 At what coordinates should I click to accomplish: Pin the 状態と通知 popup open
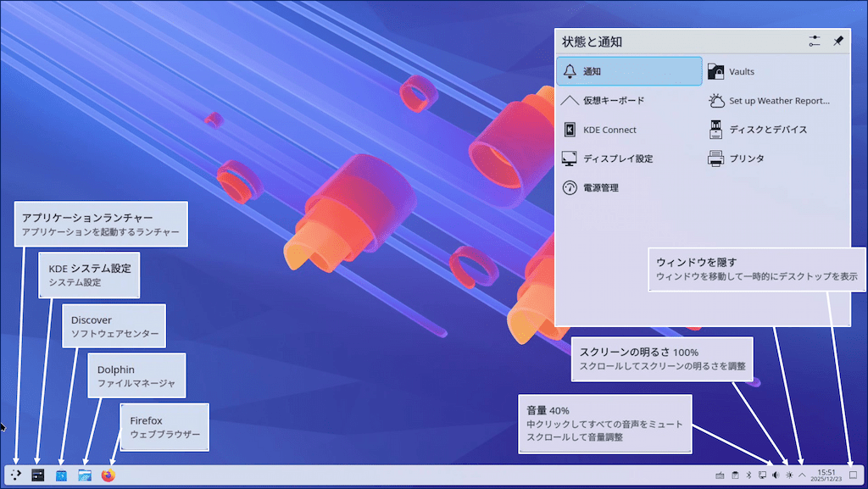click(x=838, y=41)
